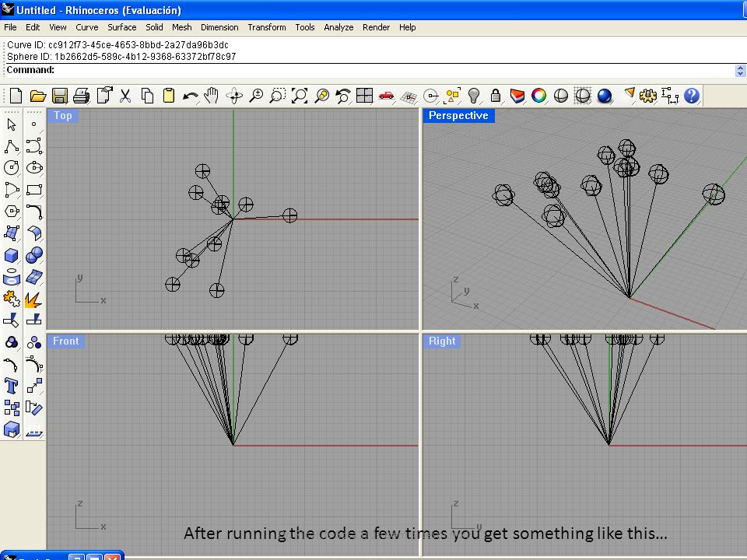
Task: Click the red car icon
Action: [387, 96]
